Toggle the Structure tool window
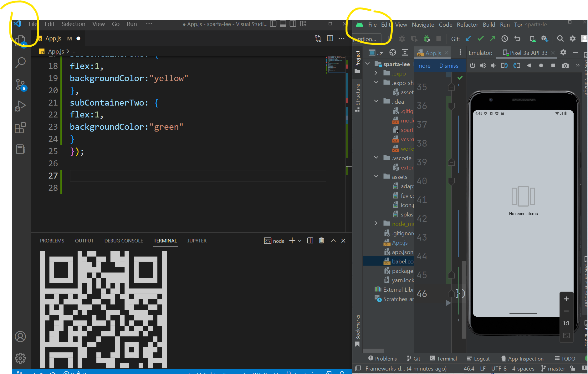 [x=358, y=98]
